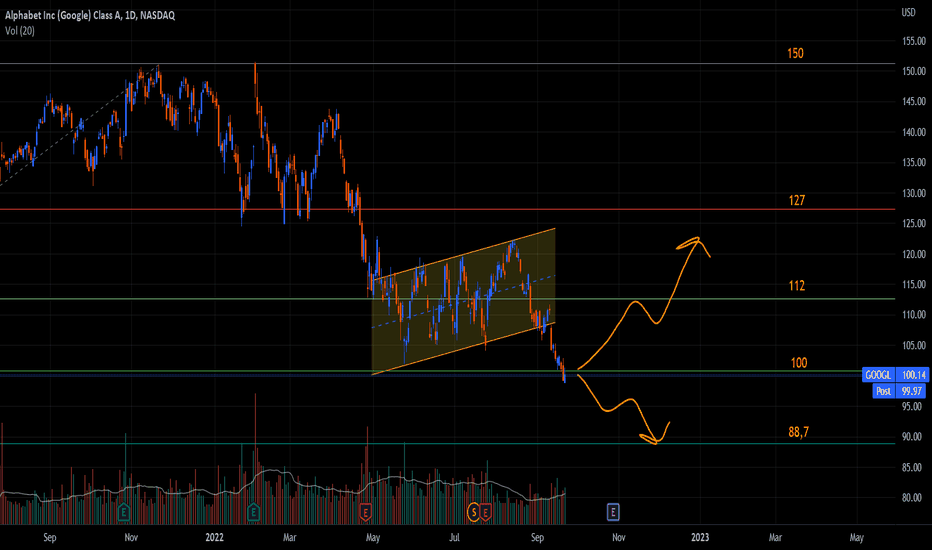
Task: Click the 80.00 price axis label
Action: [914, 498]
